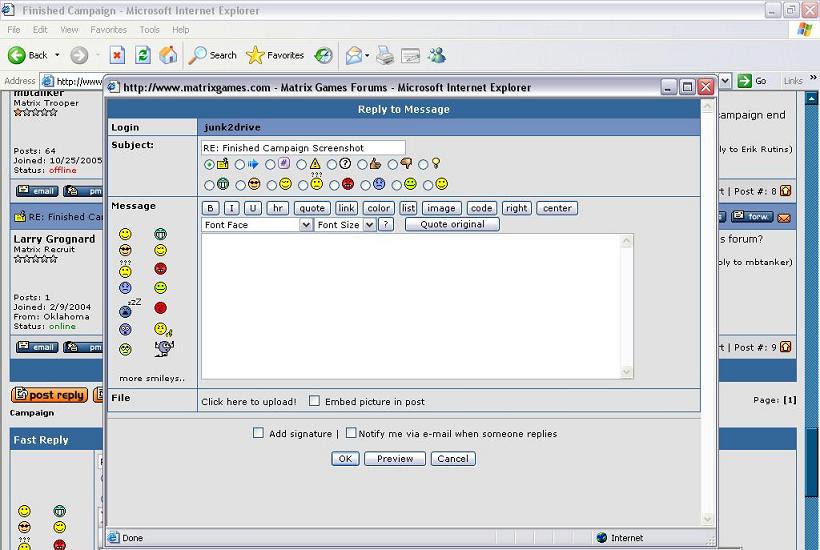Click the Cancel button
Image resolution: width=820 pixels, height=550 pixels.
coord(453,459)
